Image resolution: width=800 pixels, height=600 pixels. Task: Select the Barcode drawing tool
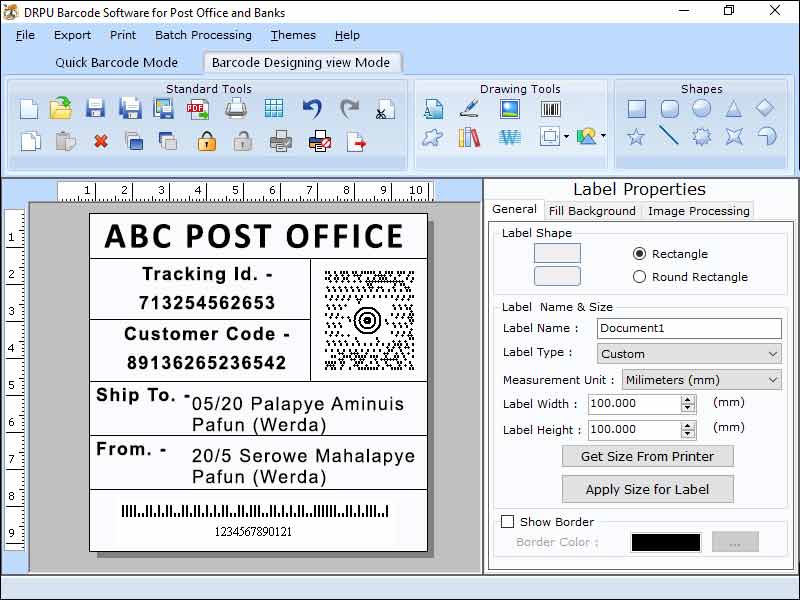(x=551, y=108)
